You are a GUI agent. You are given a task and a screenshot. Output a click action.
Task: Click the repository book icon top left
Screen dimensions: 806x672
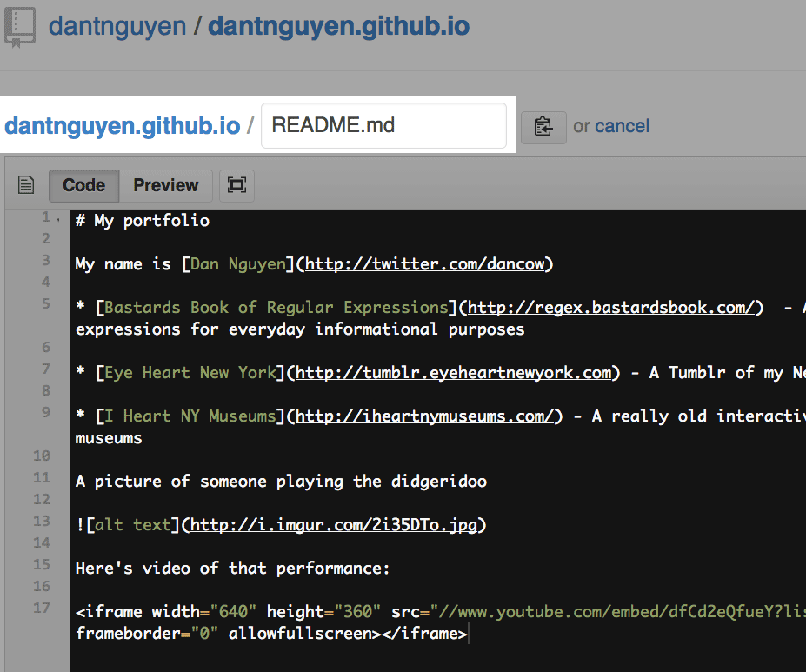click(19, 26)
